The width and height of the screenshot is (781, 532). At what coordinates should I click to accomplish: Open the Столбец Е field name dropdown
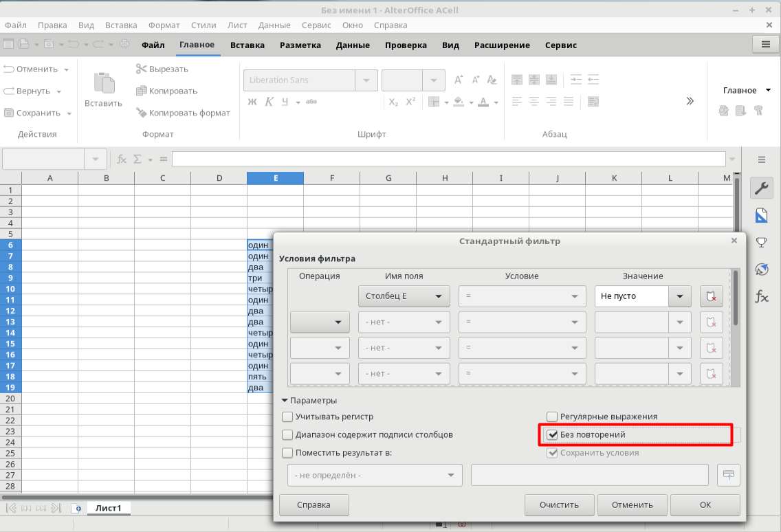click(x=404, y=296)
